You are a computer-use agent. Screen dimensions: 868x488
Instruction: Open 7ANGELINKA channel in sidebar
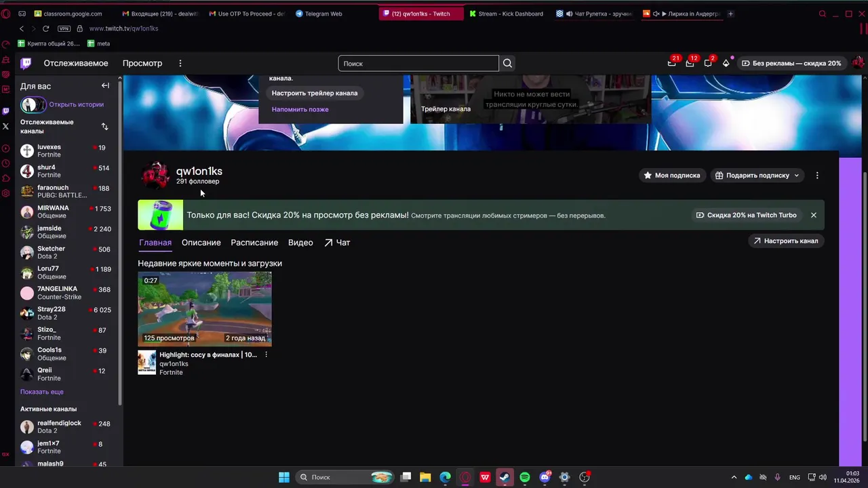click(x=68, y=293)
